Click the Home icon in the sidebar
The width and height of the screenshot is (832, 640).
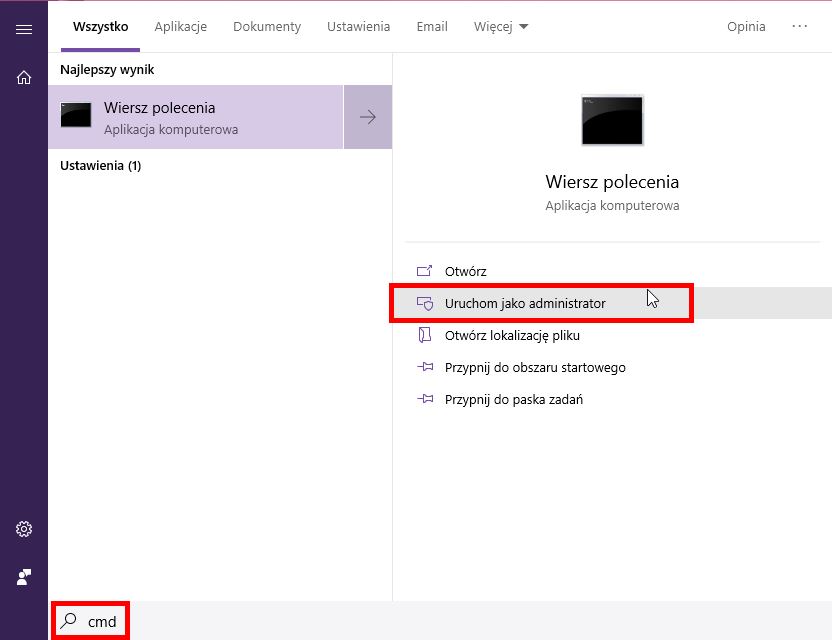coord(24,77)
